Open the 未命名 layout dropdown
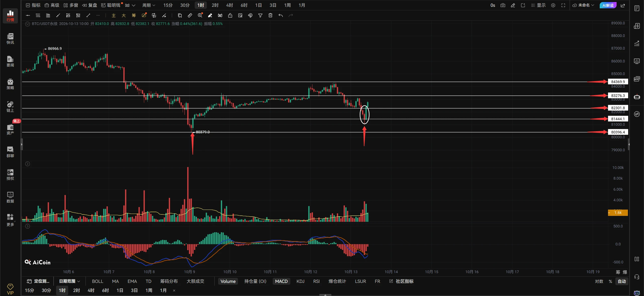The image size is (644, 296). click(x=583, y=5)
